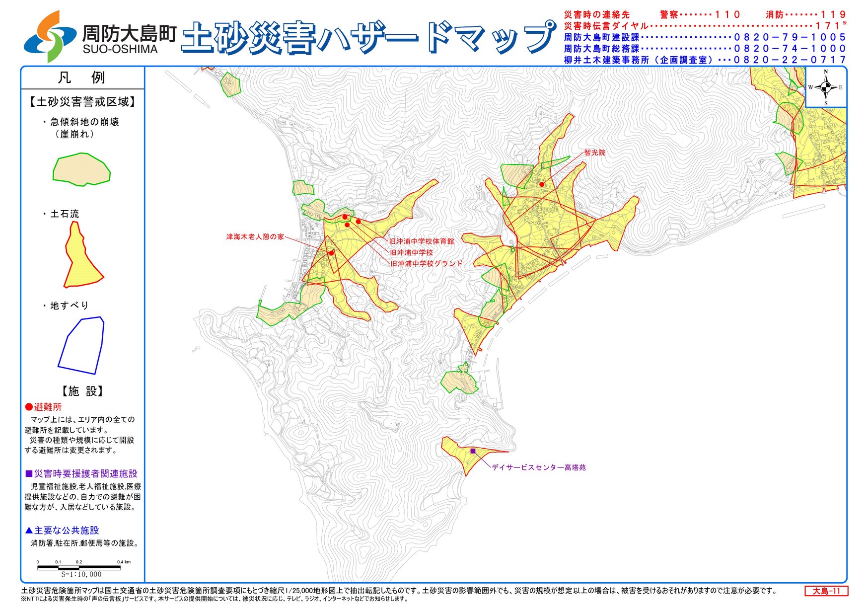
Task: Click the red circle beside 避難所 in legend
Action: [29, 407]
